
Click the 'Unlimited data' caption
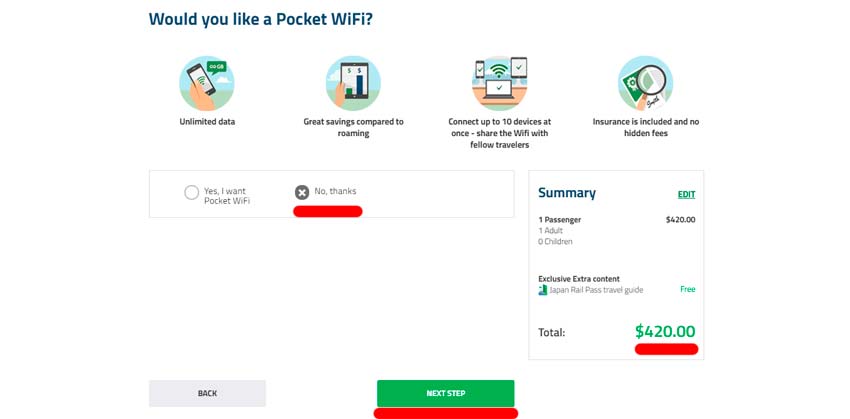pos(207,122)
